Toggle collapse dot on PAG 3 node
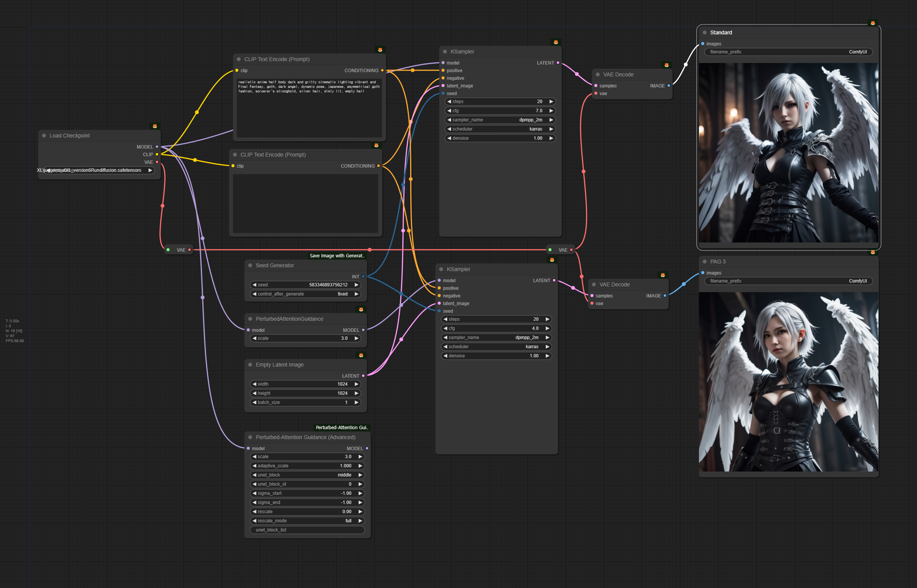This screenshot has width=917, height=588. click(x=705, y=262)
